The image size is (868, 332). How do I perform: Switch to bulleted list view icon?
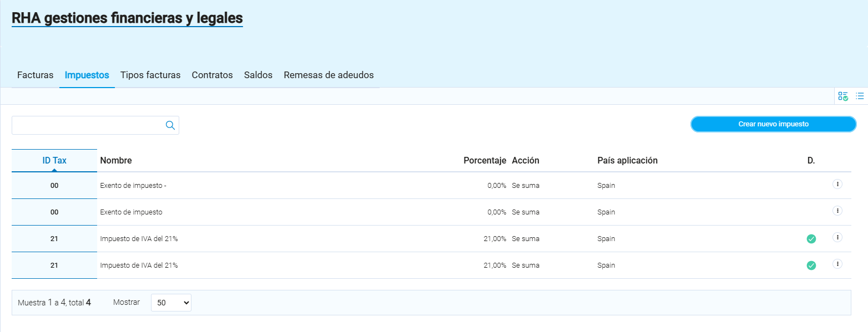point(860,96)
